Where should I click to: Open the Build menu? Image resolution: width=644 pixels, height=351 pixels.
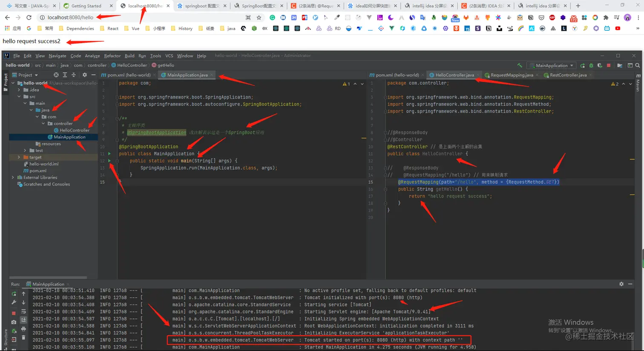[129, 56]
